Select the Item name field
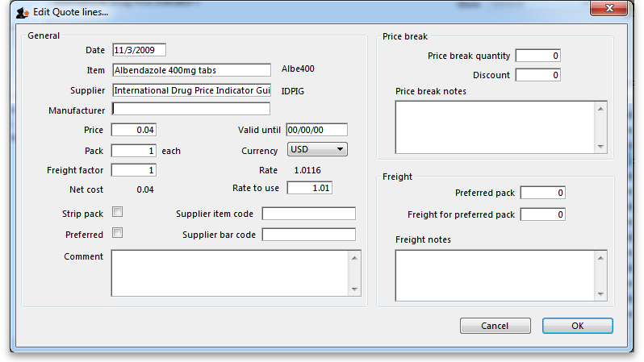Viewport: 644px width, 362px height. 191,70
